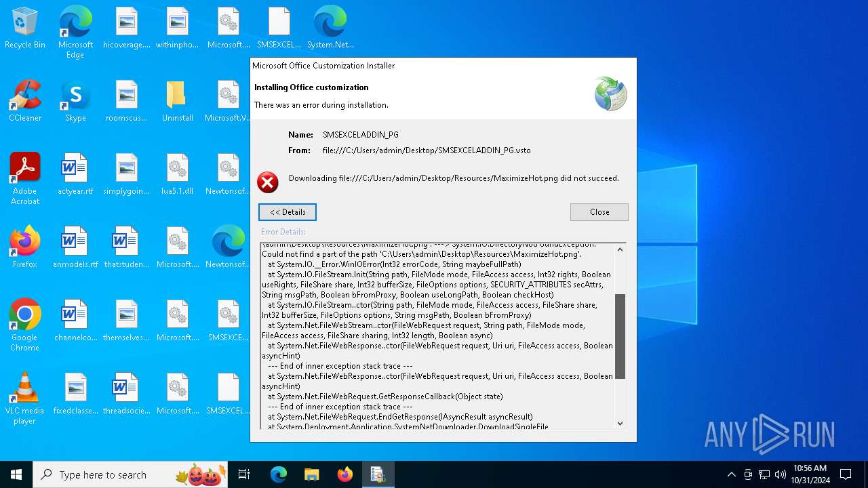Viewport: 868px width, 488px height.
Task: Open the Skype desktop shortcut
Action: [75, 102]
